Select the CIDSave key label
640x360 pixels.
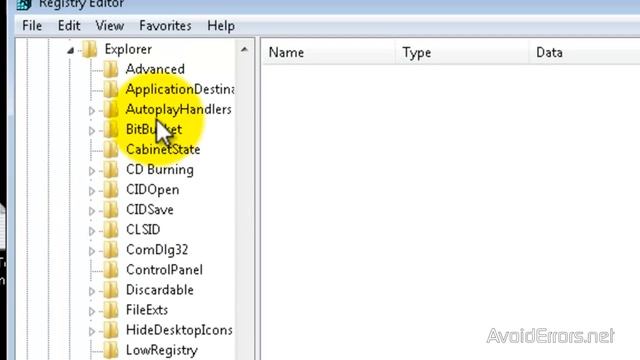[150, 209]
